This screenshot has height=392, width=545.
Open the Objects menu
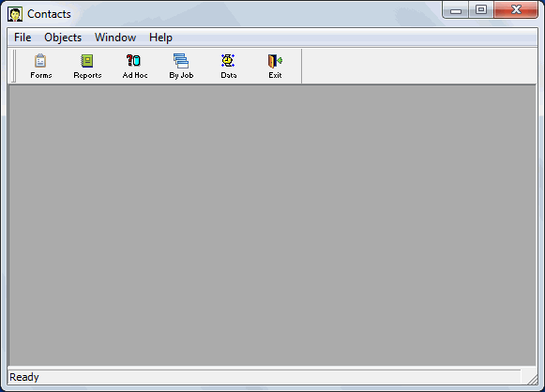coord(63,38)
